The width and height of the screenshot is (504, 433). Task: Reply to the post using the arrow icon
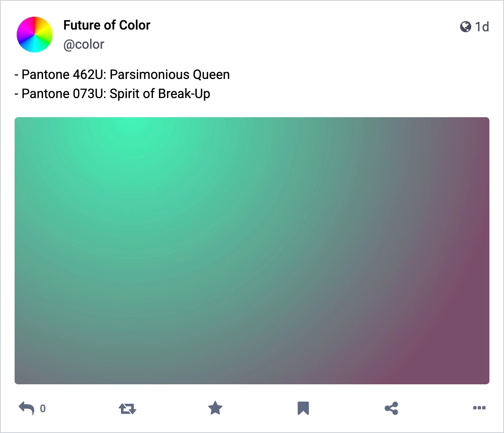(26, 408)
